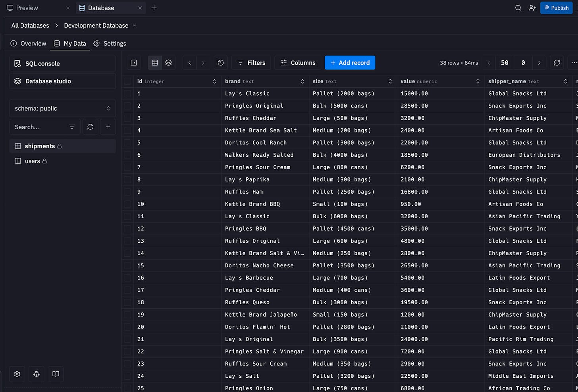Switch to the My Data tab
Image resolution: width=578 pixels, height=392 pixels.
click(70, 44)
